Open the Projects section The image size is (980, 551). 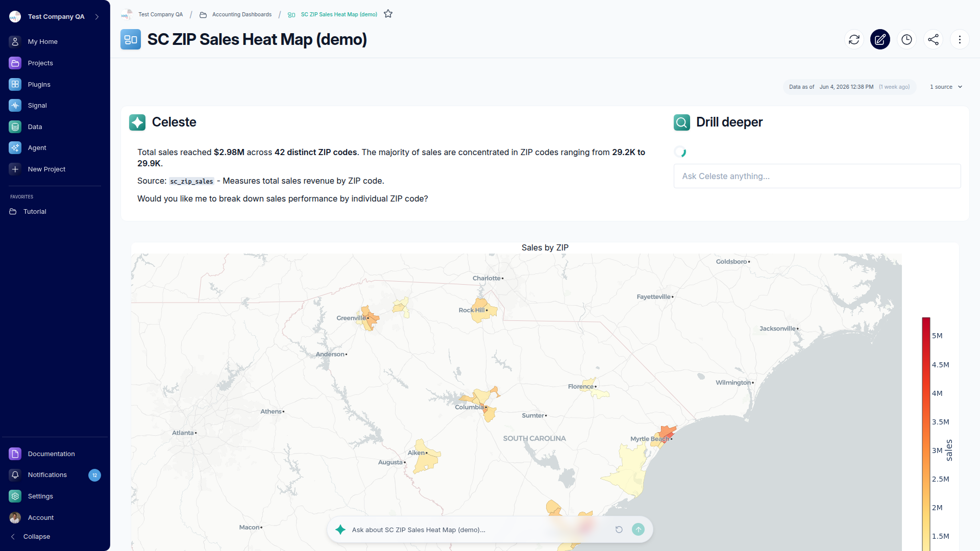click(x=55, y=63)
